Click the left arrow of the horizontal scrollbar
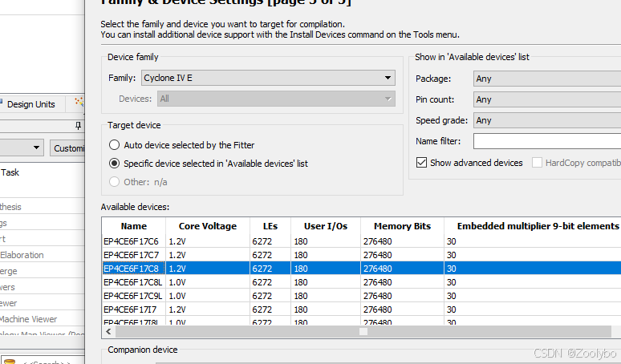The image size is (621, 364). click(x=108, y=332)
